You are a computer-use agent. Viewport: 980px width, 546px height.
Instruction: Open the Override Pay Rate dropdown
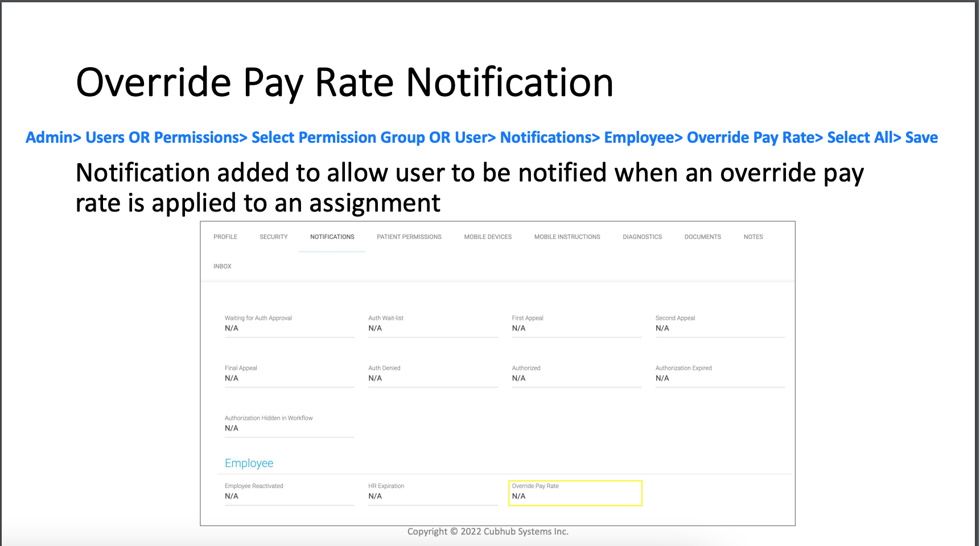[575, 493]
